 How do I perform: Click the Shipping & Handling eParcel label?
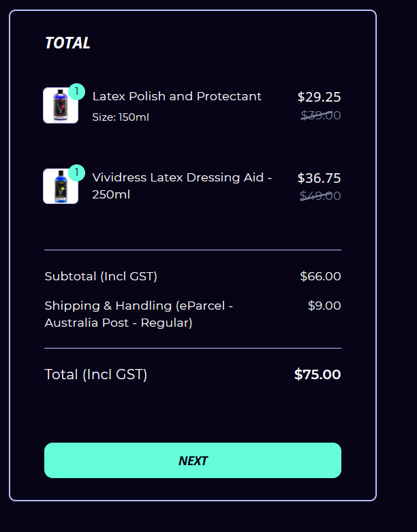click(x=138, y=314)
